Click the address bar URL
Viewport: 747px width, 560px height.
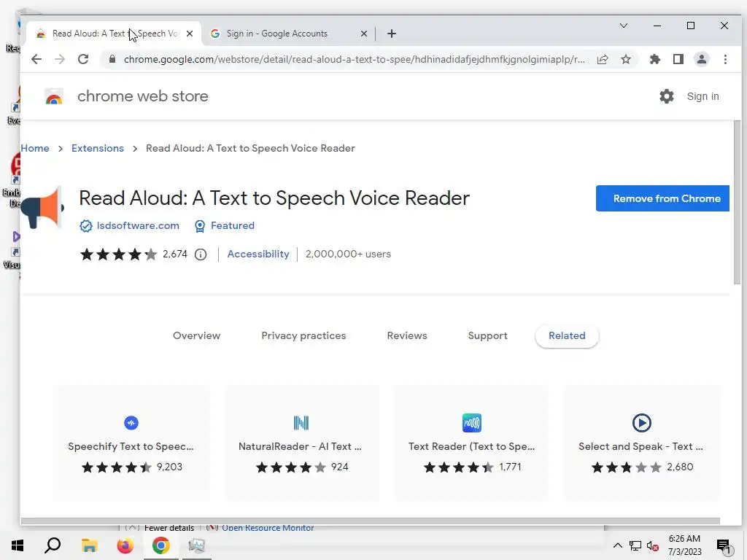pos(354,59)
